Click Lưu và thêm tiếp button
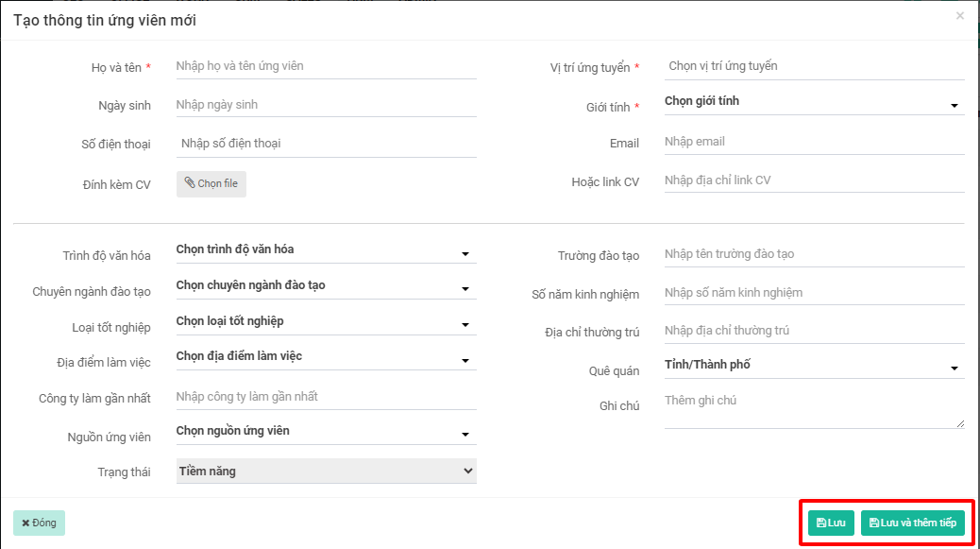The height and width of the screenshot is (549, 980). 912,523
